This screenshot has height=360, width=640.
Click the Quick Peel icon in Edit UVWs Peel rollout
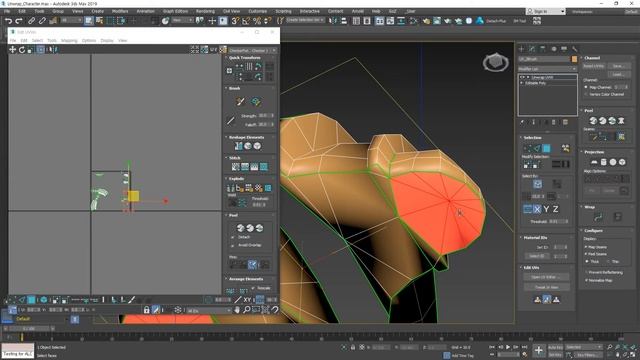pyautogui.click(x=240, y=228)
